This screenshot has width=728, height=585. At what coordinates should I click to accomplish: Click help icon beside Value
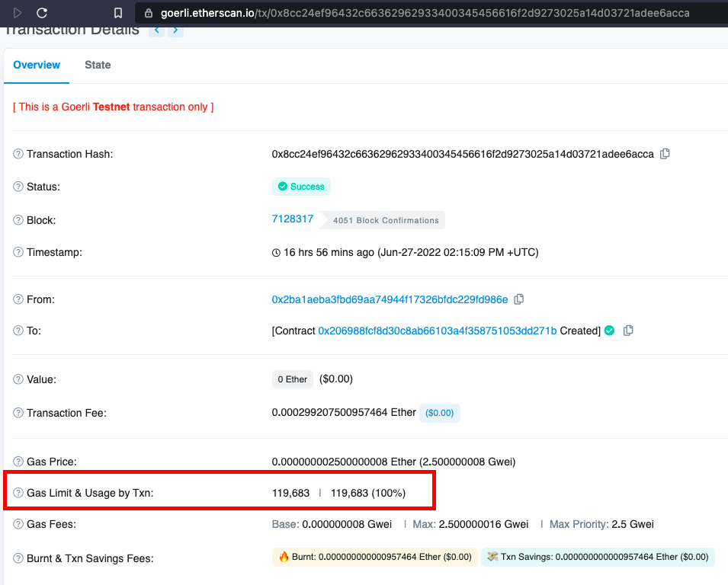(18, 379)
